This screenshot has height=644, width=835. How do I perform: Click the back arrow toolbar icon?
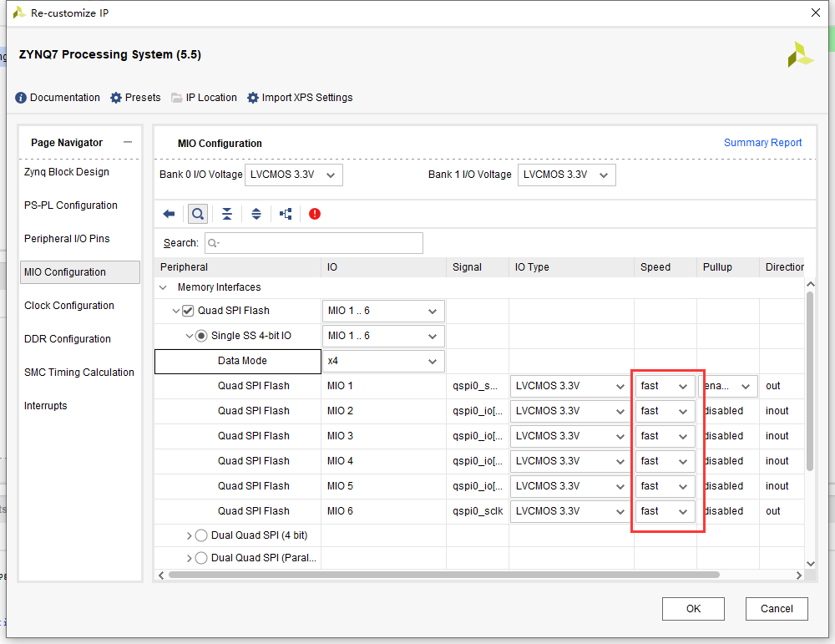[169, 214]
